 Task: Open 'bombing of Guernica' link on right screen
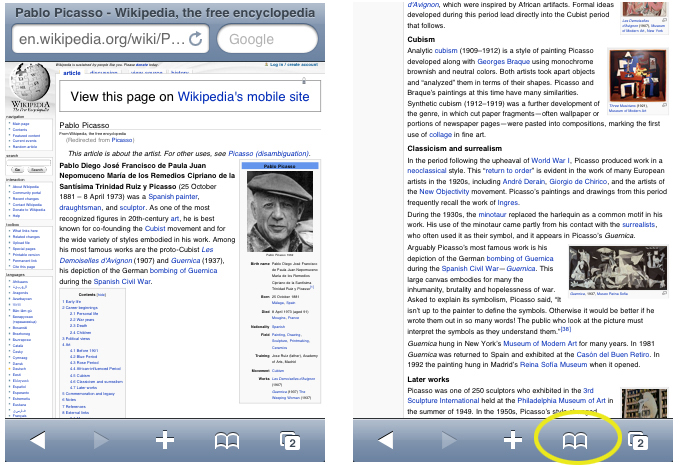520,258
